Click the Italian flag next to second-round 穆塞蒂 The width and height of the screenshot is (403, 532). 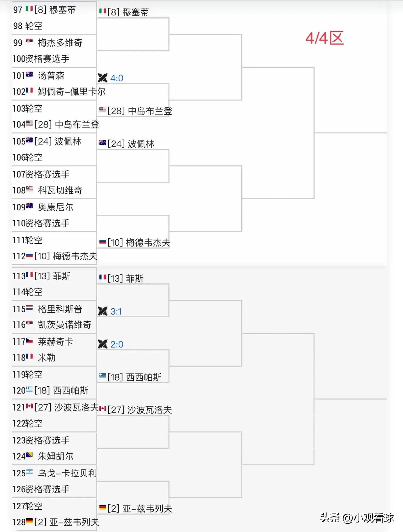pos(103,11)
